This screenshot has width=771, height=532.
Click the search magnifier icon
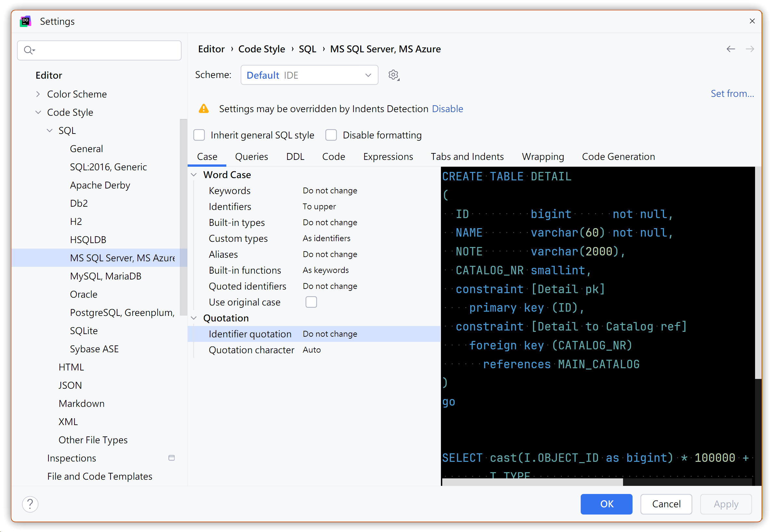pos(29,50)
